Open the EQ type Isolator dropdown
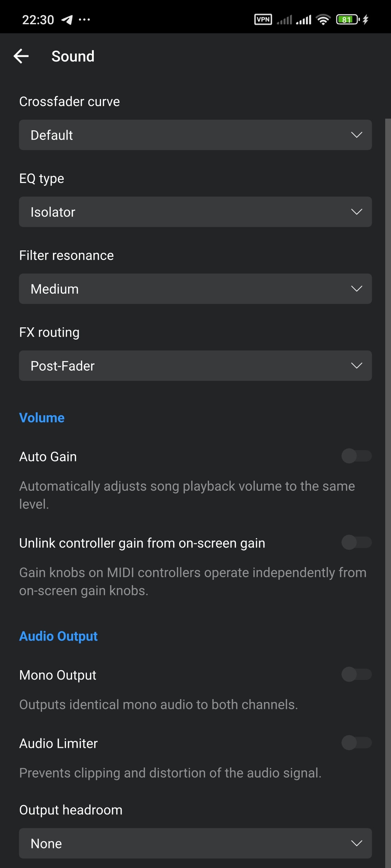Viewport: 391px width, 868px height. [x=195, y=212]
